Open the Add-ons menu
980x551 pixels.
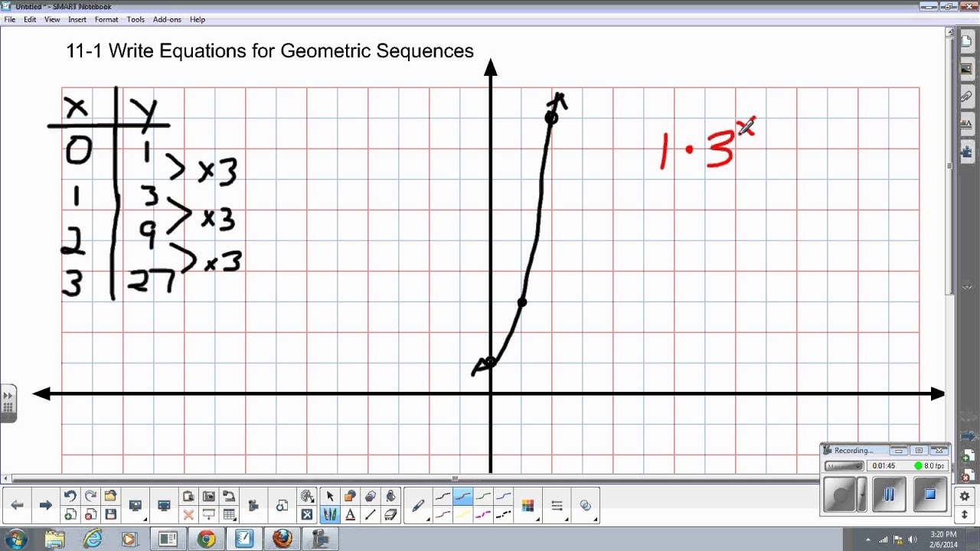[167, 19]
